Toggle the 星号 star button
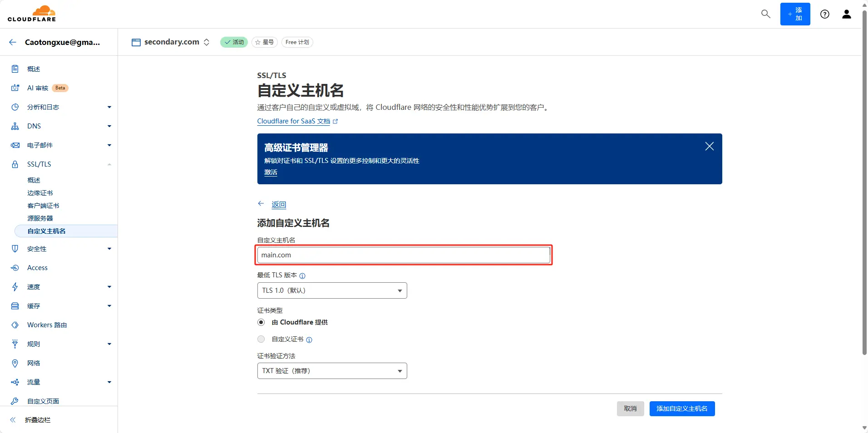This screenshot has width=868, height=433. pos(265,42)
